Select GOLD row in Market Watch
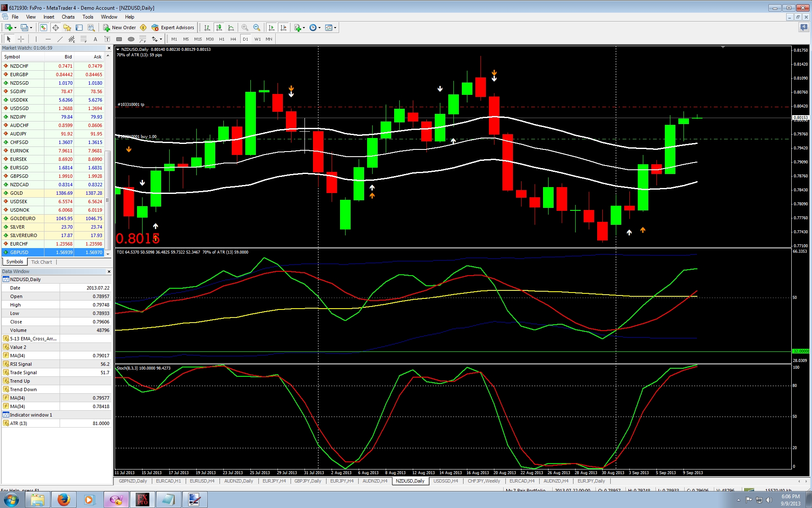This screenshot has width=812, height=508. tap(53, 193)
